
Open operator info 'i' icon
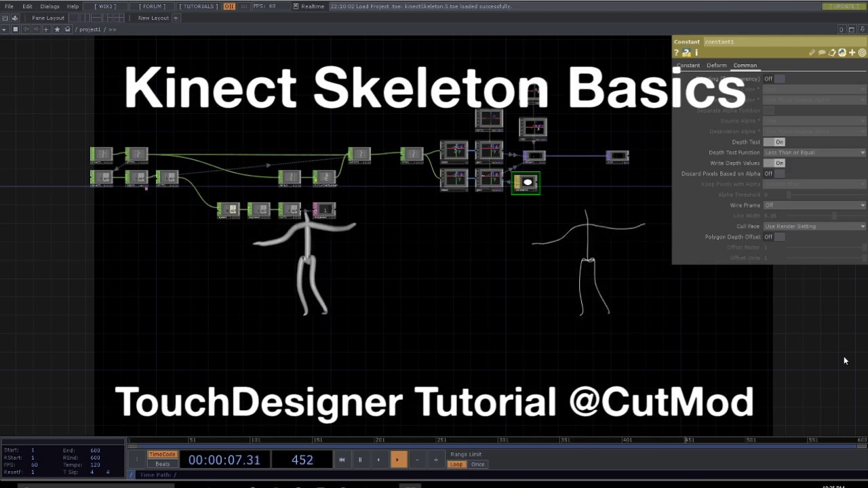[x=696, y=53]
